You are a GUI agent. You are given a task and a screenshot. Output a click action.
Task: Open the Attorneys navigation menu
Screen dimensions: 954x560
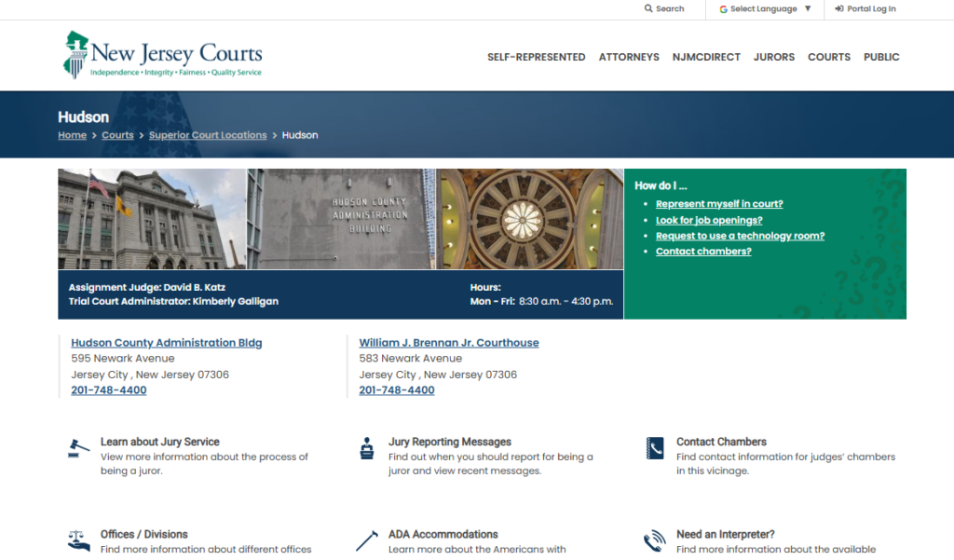(x=629, y=57)
